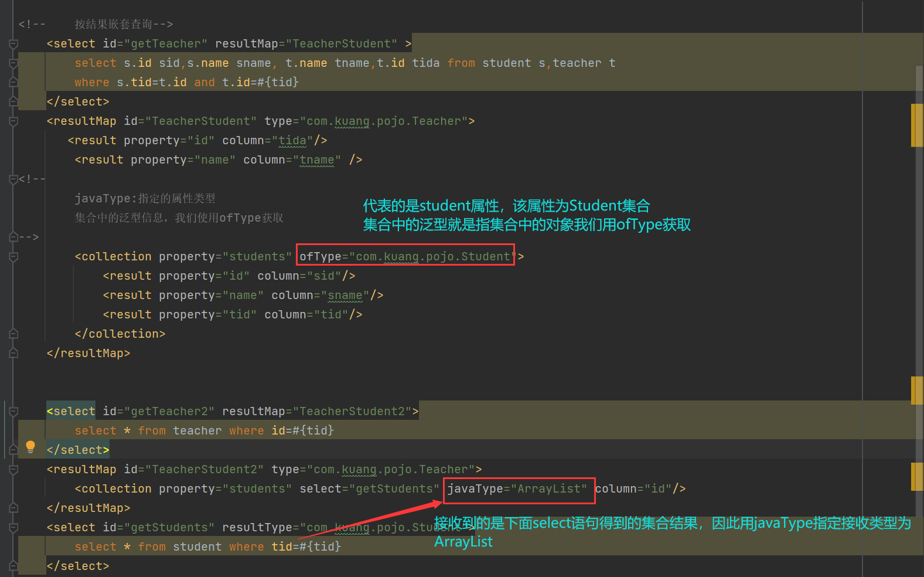Click column="id" attribute in TeacherStudent2 collection
Image resolution: width=924 pixels, height=577 pixels.
pos(633,489)
